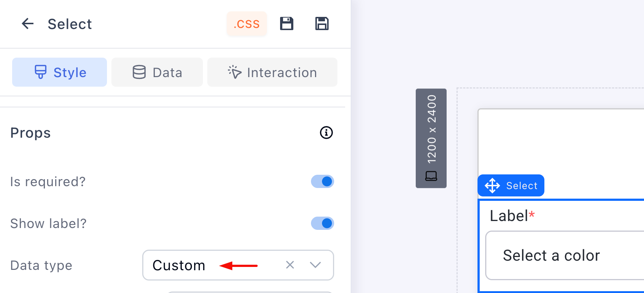Screen dimensions: 644x293
Task: Switch to the Style tab
Action: coord(60,72)
